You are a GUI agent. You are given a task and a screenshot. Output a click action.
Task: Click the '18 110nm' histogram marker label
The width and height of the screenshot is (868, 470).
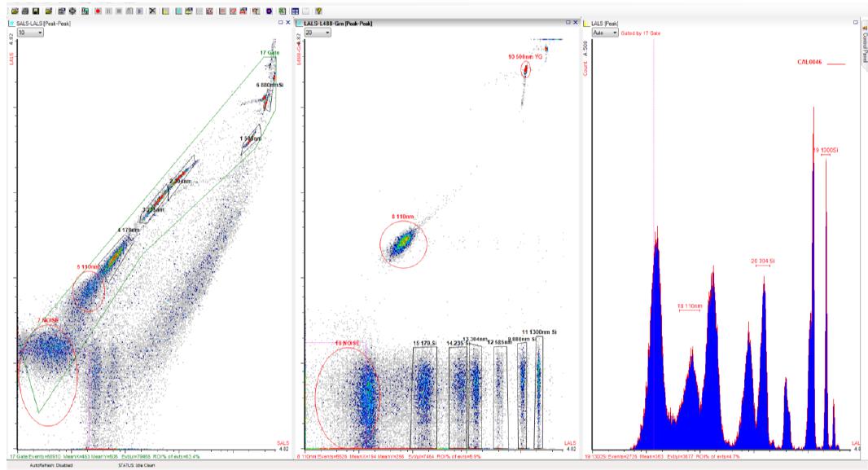(x=690, y=305)
